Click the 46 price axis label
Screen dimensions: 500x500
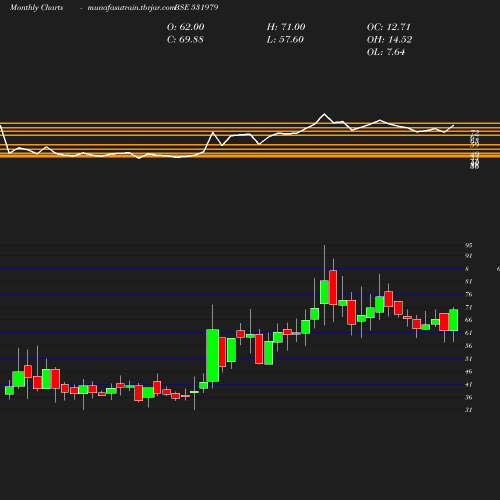coord(469,371)
